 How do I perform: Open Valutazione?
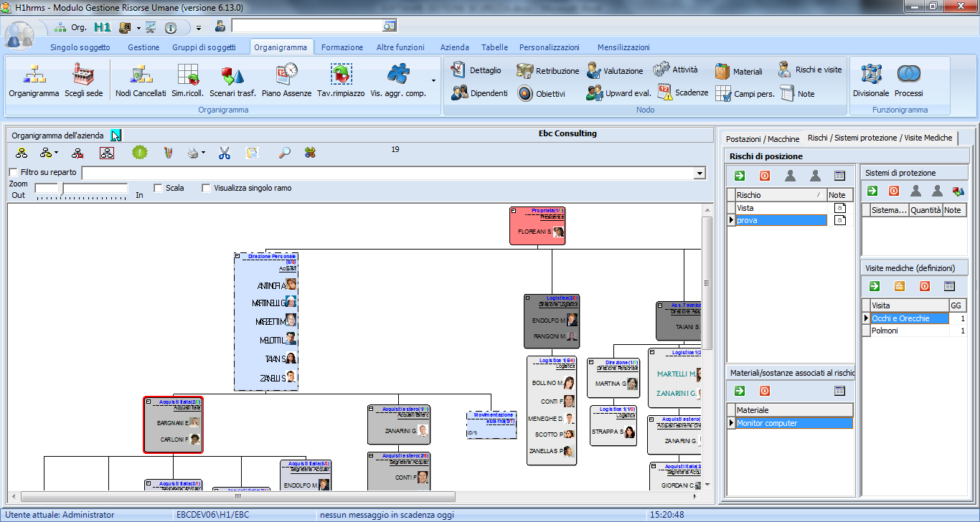pos(614,71)
